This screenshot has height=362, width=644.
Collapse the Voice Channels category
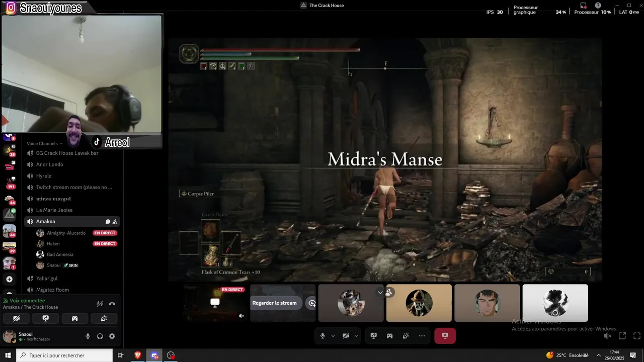pyautogui.click(x=45, y=143)
